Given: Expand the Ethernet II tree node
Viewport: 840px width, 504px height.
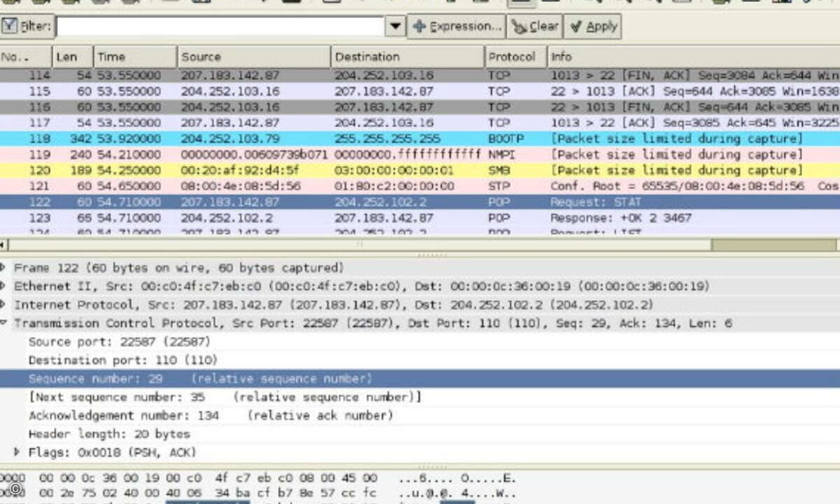Looking at the screenshot, I should tap(3, 286).
